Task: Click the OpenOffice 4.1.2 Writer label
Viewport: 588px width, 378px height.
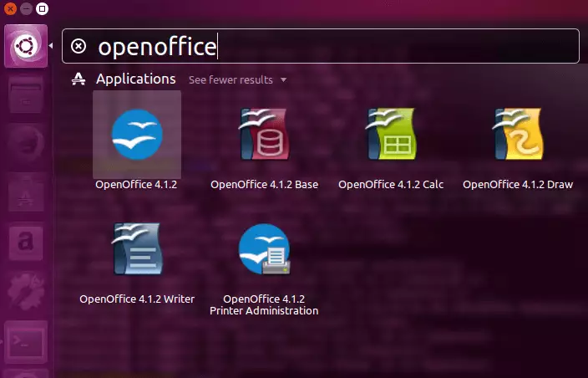Action: [137, 299]
